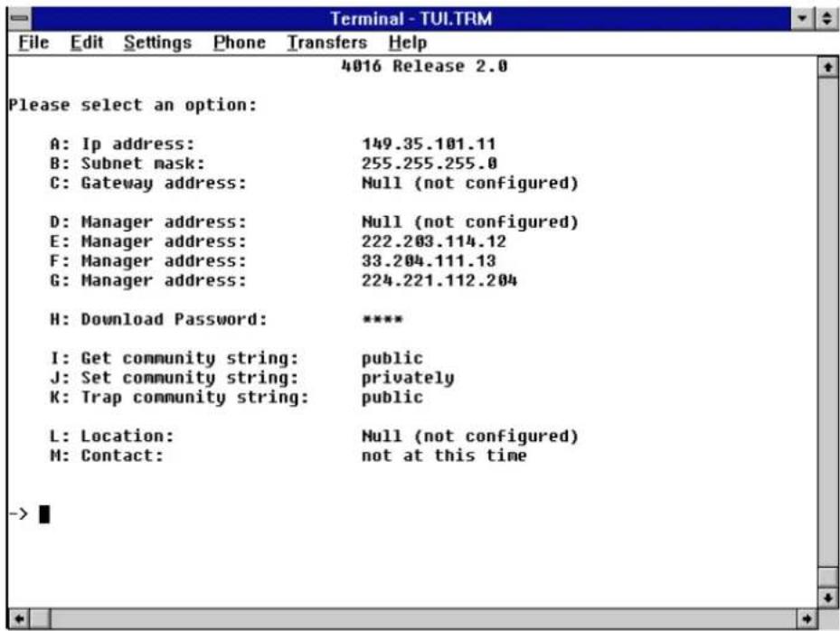Click the block cursor at the prompt

click(44, 514)
